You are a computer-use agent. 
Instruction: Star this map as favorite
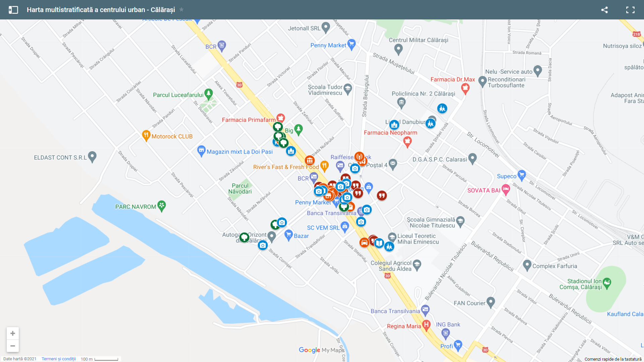point(181,10)
